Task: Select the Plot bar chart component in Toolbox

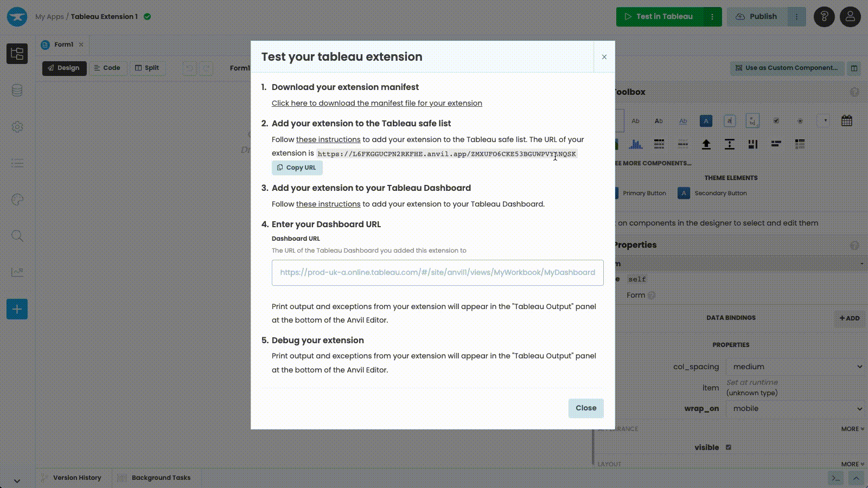Action: pos(635,144)
